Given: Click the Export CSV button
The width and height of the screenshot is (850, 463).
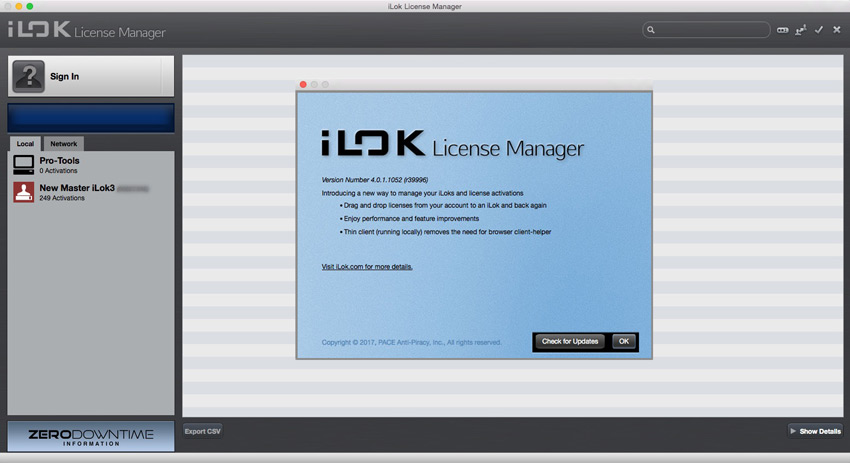Looking at the screenshot, I should 202,432.
